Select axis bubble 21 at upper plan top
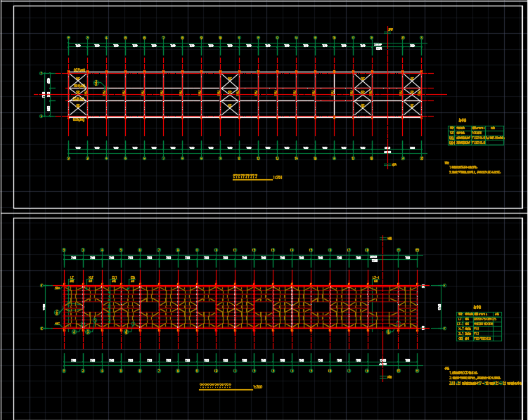This screenshot has height=420, width=528. click(403, 38)
